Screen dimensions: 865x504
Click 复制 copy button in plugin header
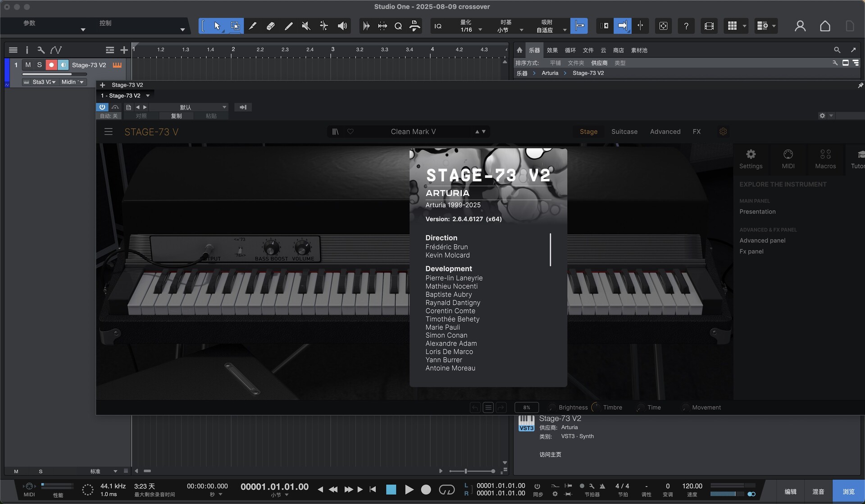point(176,116)
